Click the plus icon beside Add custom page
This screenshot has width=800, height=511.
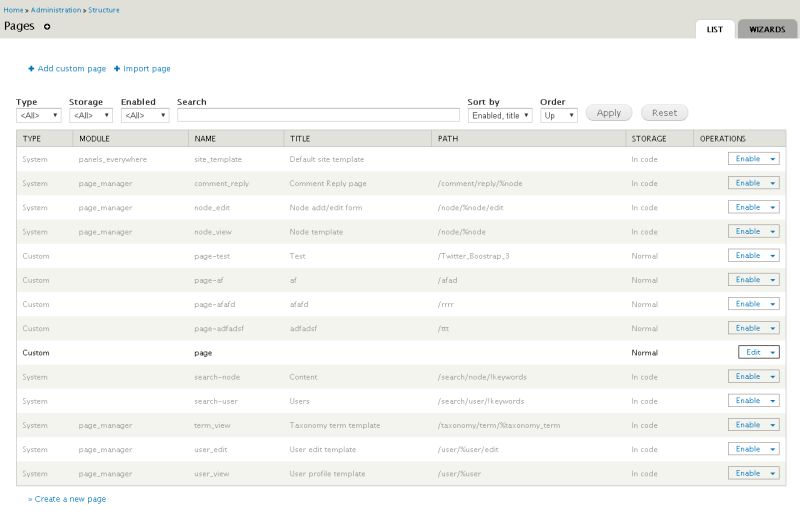pyautogui.click(x=31, y=68)
